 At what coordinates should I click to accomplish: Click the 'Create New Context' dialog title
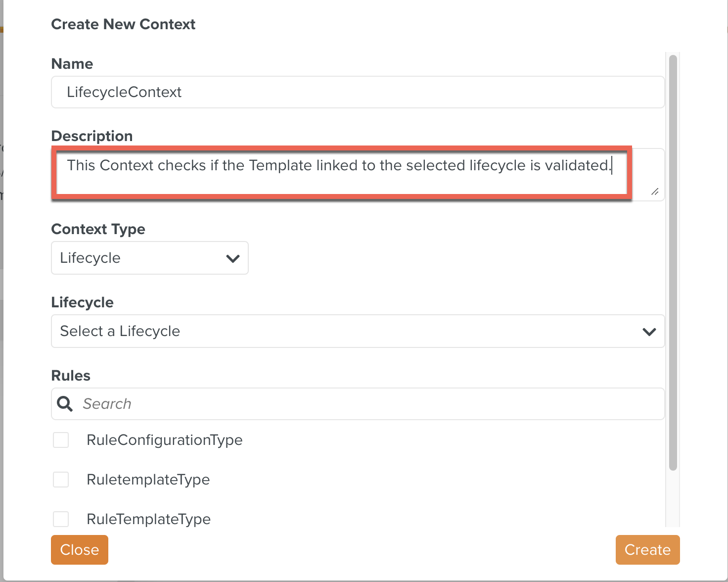click(x=123, y=24)
